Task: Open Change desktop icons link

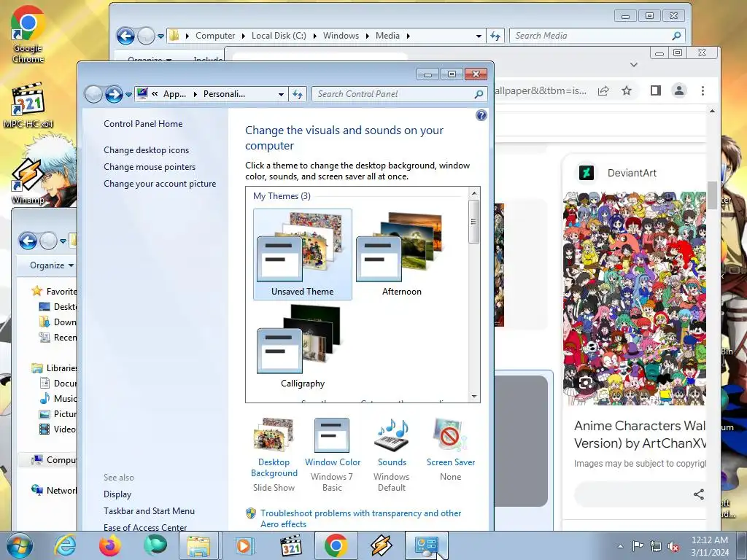Action: click(146, 150)
